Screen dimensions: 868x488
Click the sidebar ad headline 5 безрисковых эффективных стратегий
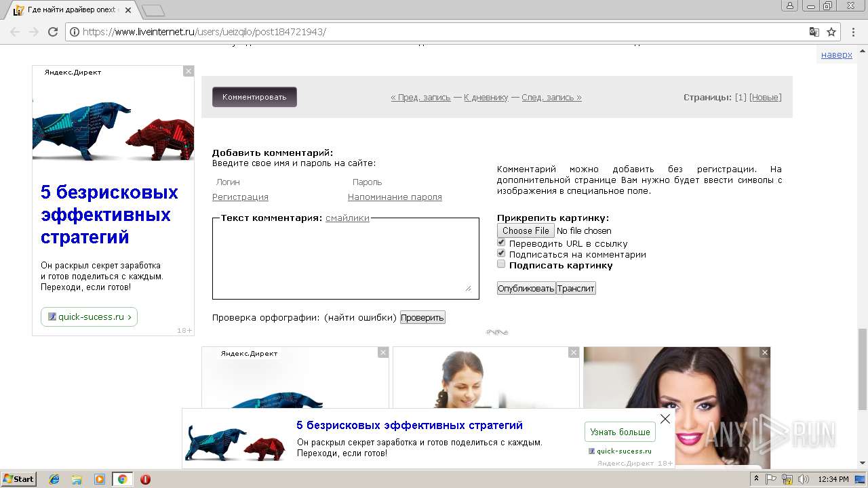pyautogui.click(x=109, y=215)
